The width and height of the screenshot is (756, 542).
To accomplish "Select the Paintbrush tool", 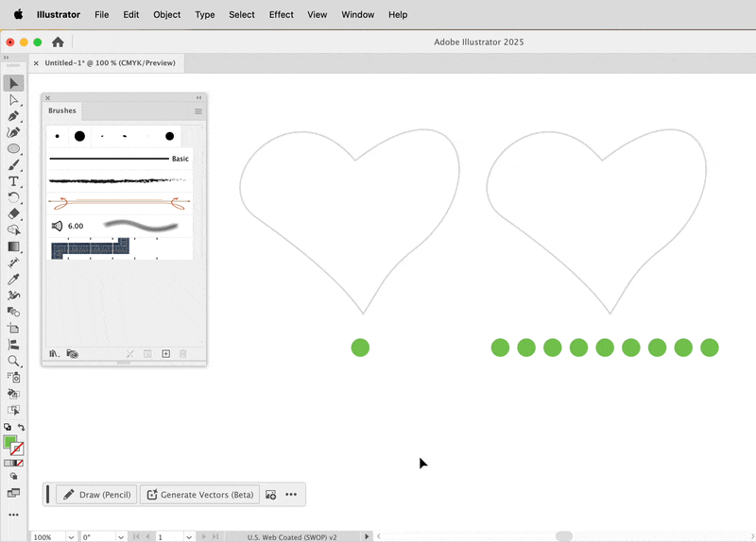I will 13,164.
